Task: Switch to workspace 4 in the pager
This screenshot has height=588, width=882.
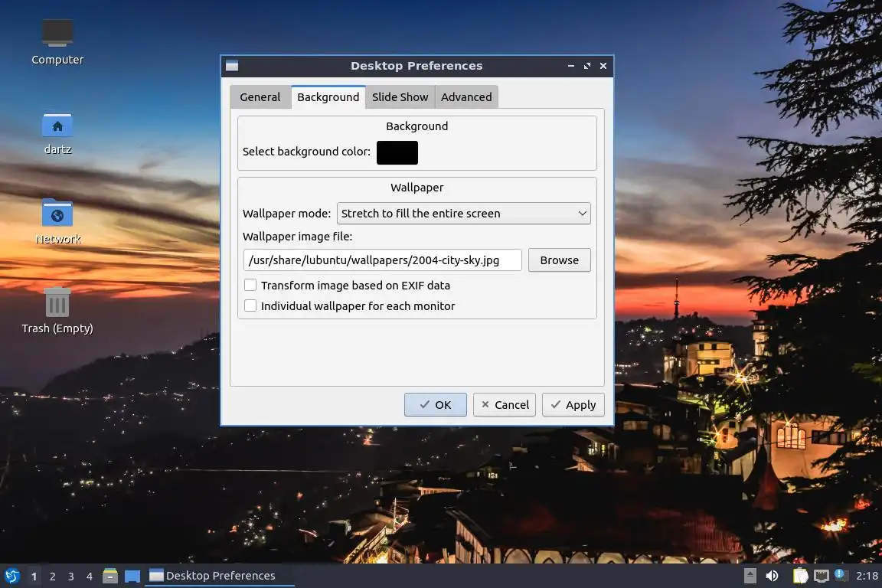Action: click(90, 577)
